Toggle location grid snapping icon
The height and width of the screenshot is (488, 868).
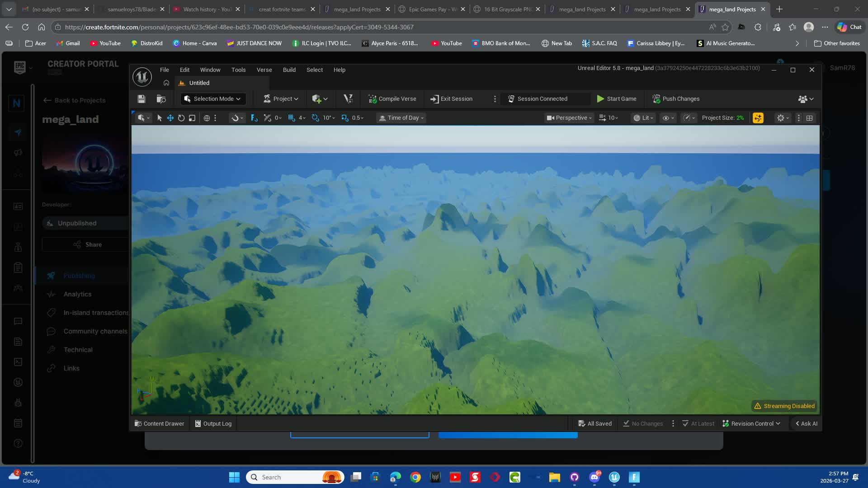[x=292, y=118]
